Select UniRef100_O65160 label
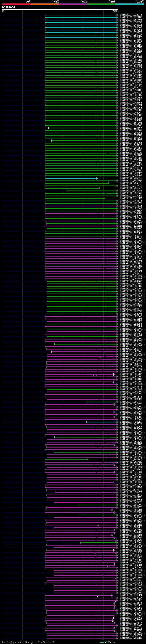This screenshot has height=644, width=146. pyautogui.click(x=131, y=151)
